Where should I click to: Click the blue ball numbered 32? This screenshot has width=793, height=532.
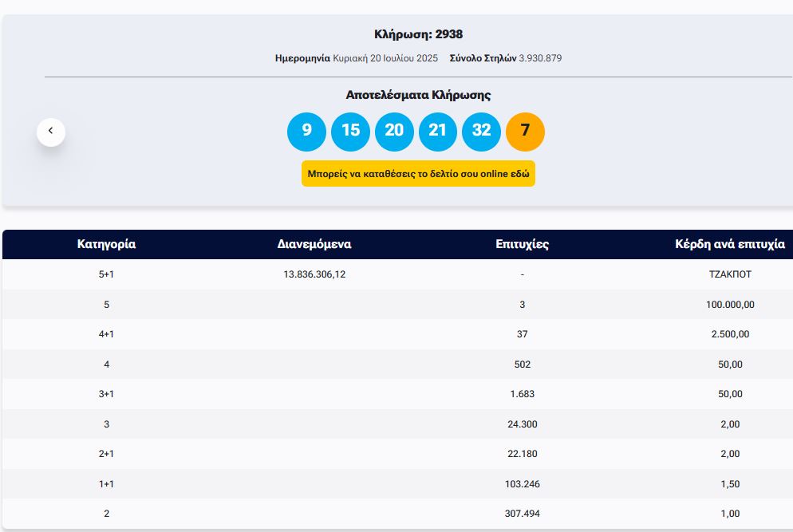point(481,132)
